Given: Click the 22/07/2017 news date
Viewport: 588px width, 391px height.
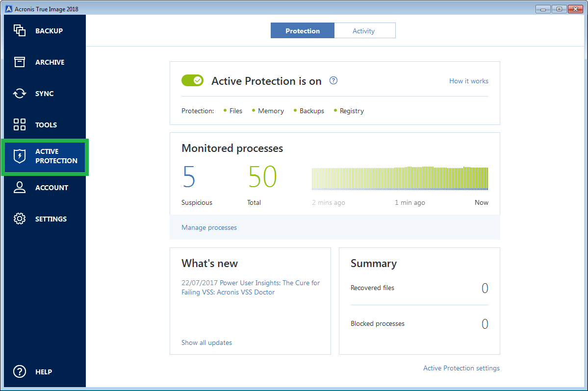Looking at the screenshot, I should (200, 283).
